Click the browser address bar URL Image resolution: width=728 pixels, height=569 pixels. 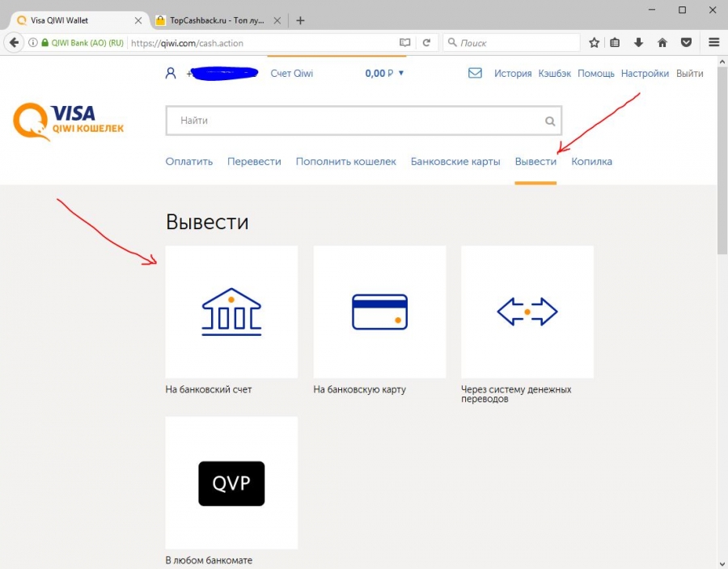coord(187,43)
